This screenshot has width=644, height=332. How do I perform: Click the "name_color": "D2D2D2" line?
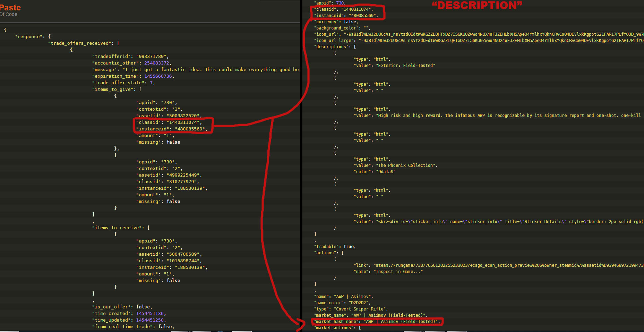[x=342, y=303]
